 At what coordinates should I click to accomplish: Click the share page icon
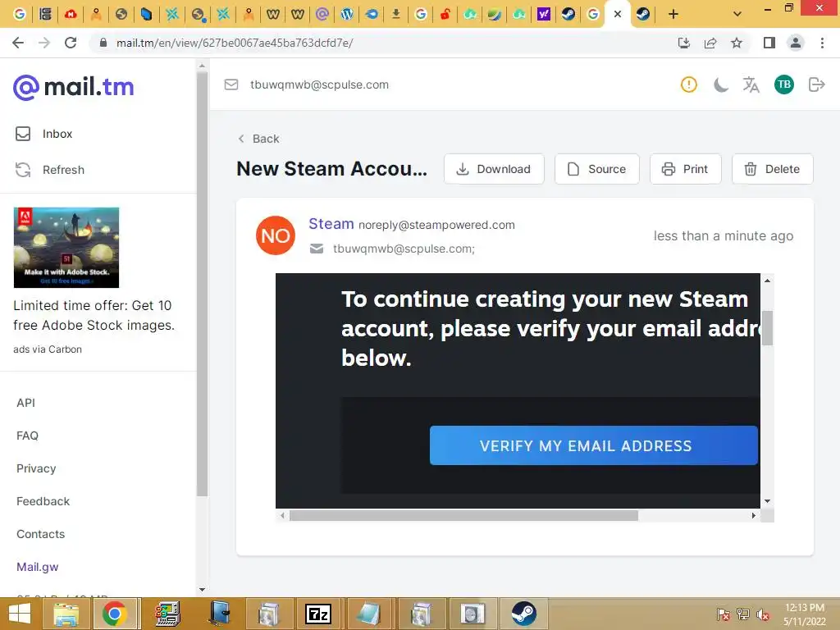tap(710, 43)
